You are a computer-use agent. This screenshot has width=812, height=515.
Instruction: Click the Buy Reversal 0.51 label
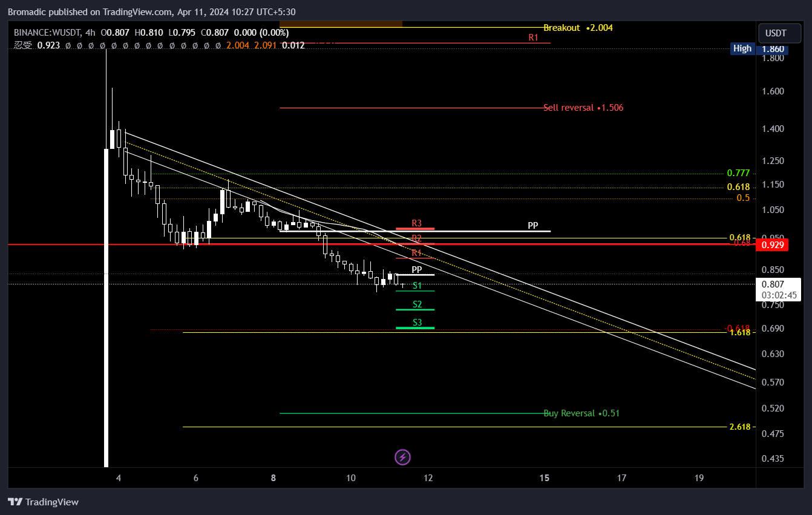[x=581, y=413]
